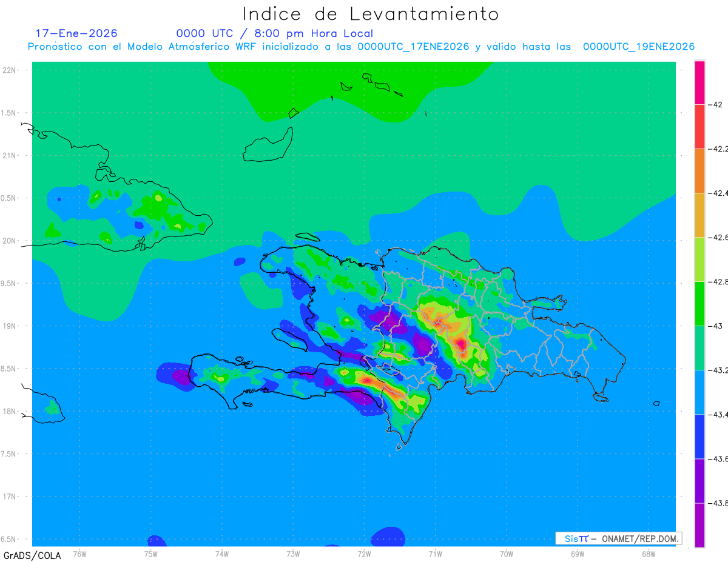Pick the violet swatch at color bar bottom
Image resolution: width=728 pixels, height=562 pixels.
[x=699, y=525]
